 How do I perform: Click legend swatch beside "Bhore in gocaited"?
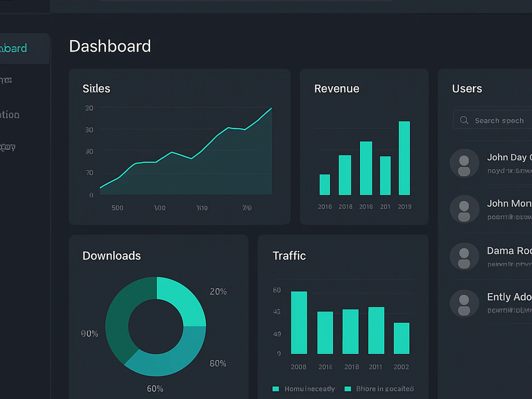(348, 389)
